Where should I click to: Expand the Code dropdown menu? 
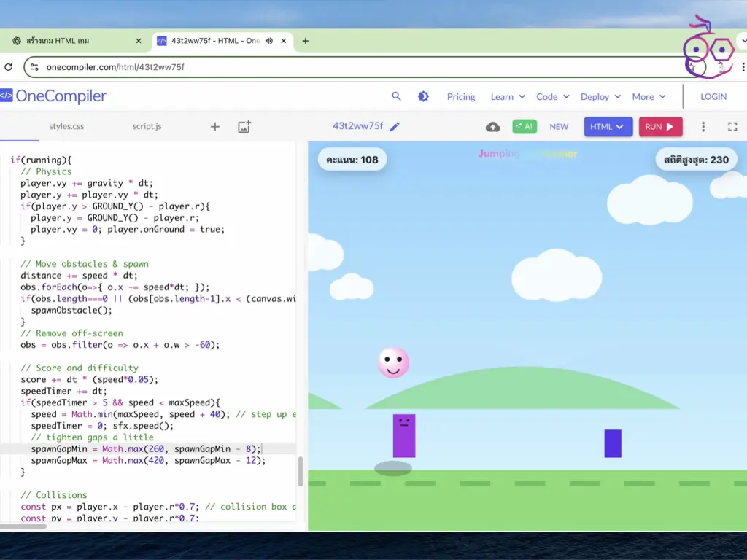[x=552, y=96]
